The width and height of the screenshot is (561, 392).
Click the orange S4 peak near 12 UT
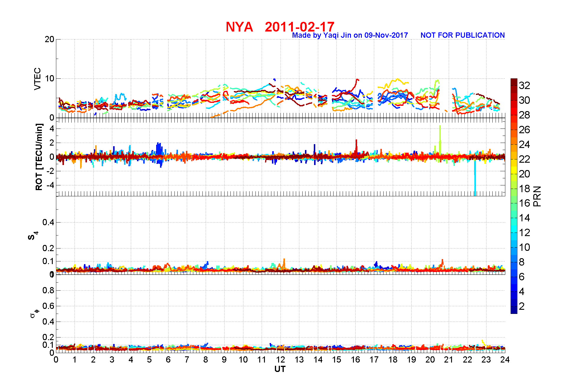[x=284, y=263]
